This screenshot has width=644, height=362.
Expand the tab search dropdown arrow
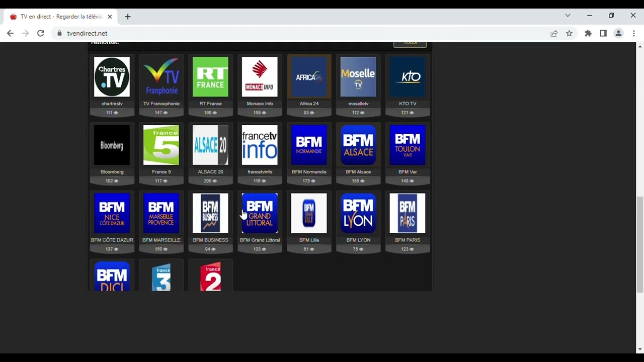[x=568, y=16]
